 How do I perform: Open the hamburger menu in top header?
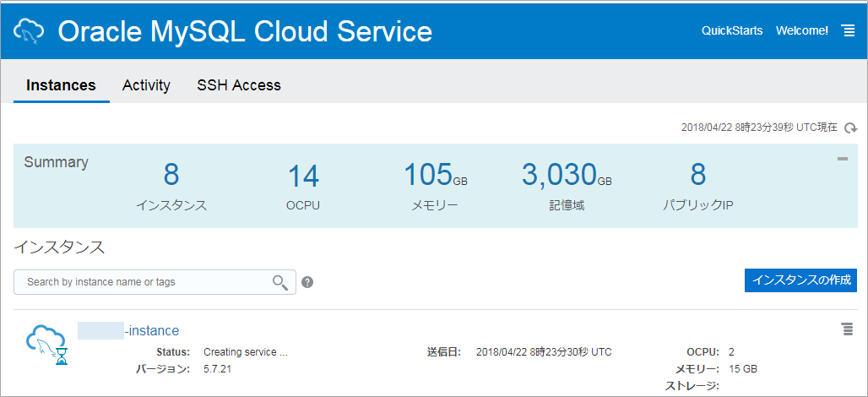pyautogui.click(x=848, y=31)
